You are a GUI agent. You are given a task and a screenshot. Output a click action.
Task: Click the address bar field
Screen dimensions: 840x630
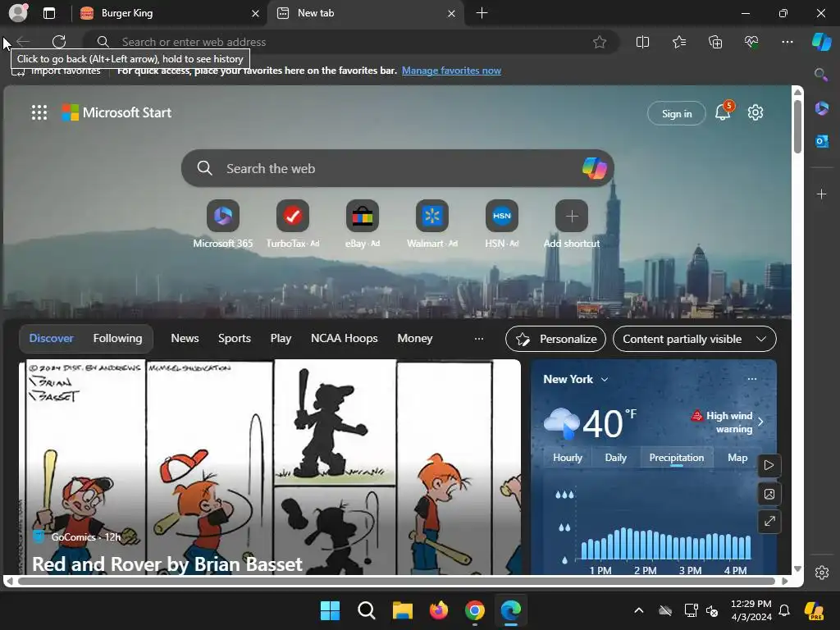(x=351, y=42)
